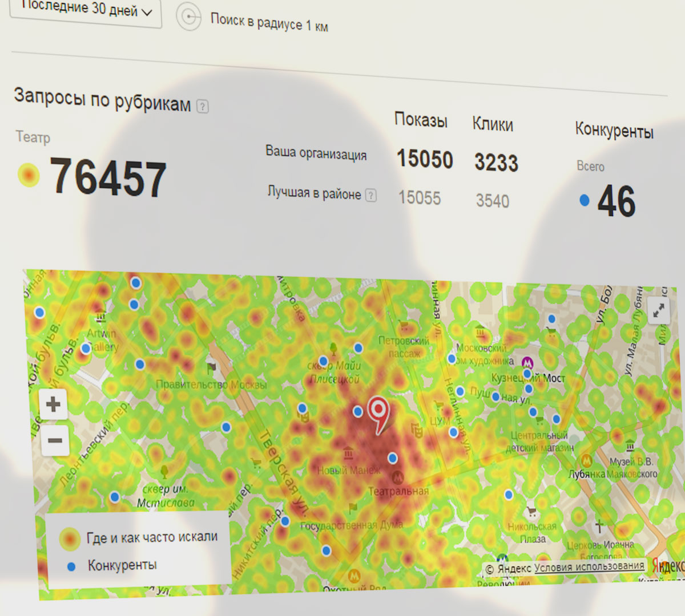685x616 pixels.
Task: Click 'Конкуренты' heading in stats
Action: pos(614,130)
